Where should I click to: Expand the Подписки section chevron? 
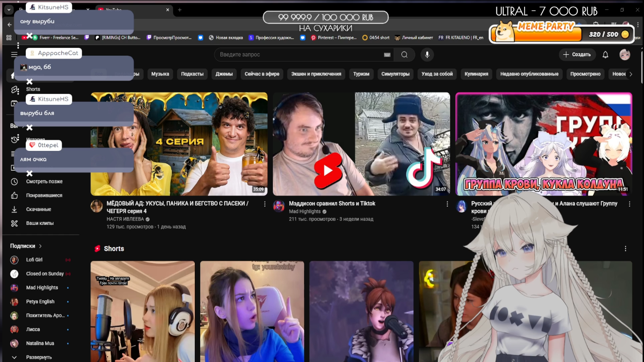pos(40,246)
